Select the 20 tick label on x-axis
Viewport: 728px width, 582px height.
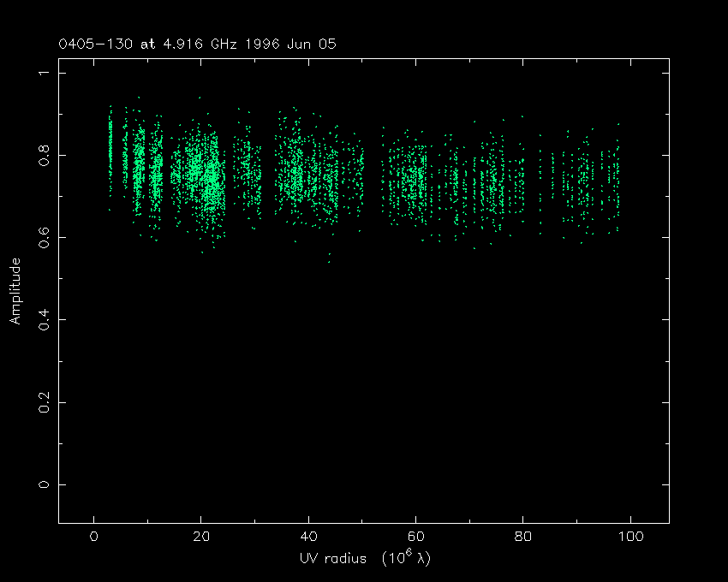click(x=200, y=537)
